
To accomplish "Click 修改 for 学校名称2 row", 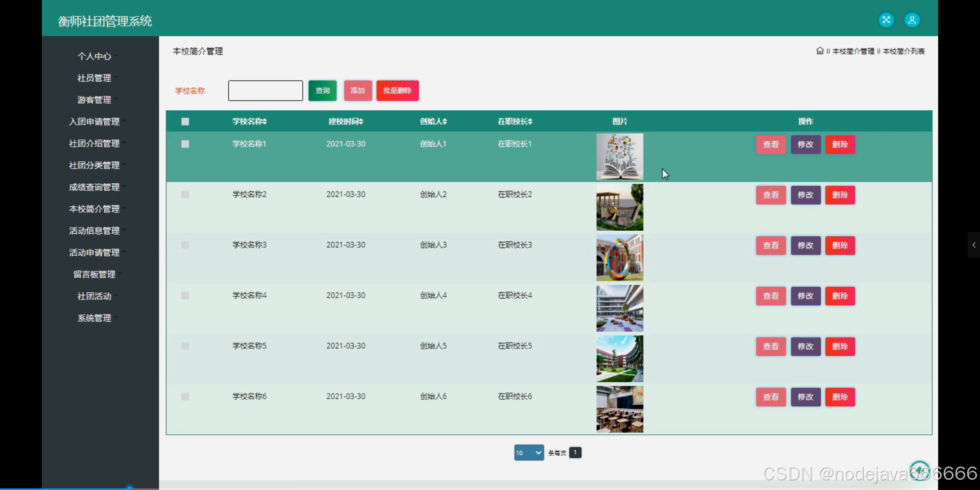I will pos(805,195).
